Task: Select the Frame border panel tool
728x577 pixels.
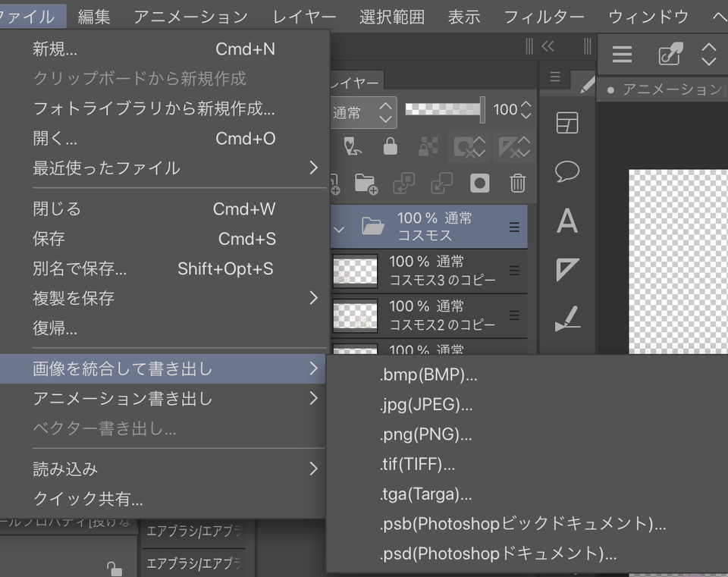Action: (567, 123)
